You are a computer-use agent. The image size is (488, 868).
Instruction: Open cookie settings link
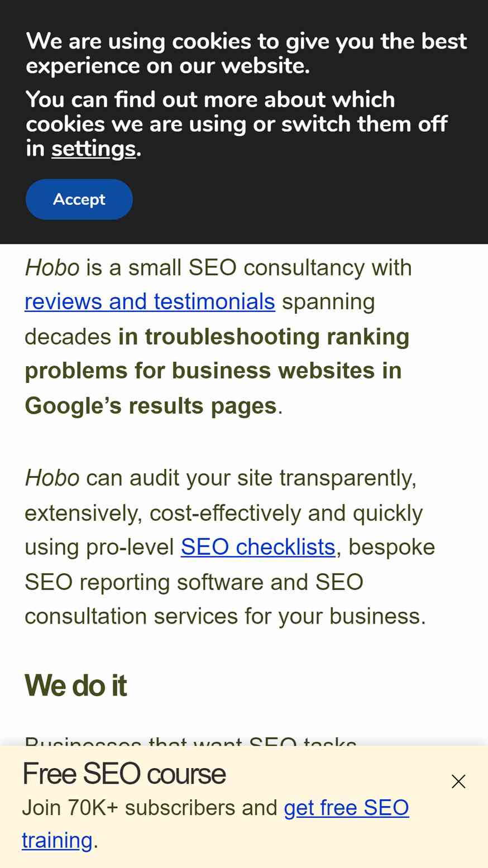click(x=94, y=148)
